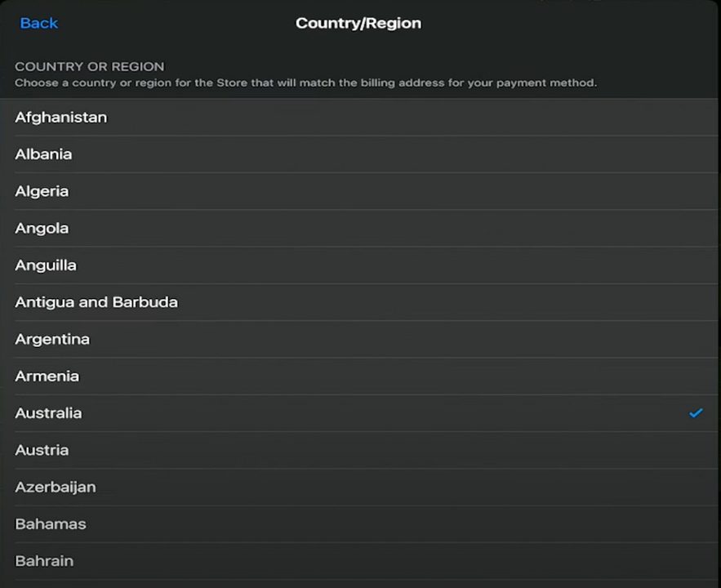Pick Angola as country

42,228
